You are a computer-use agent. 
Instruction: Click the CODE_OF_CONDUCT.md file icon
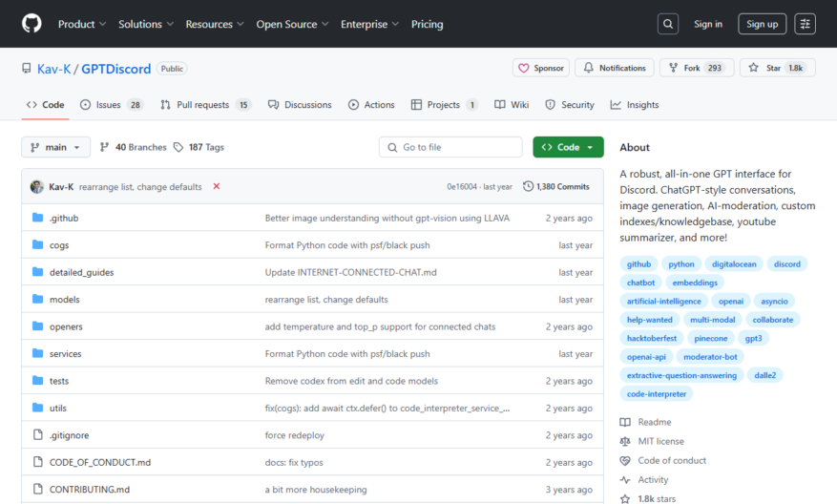click(x=37, y=462)
